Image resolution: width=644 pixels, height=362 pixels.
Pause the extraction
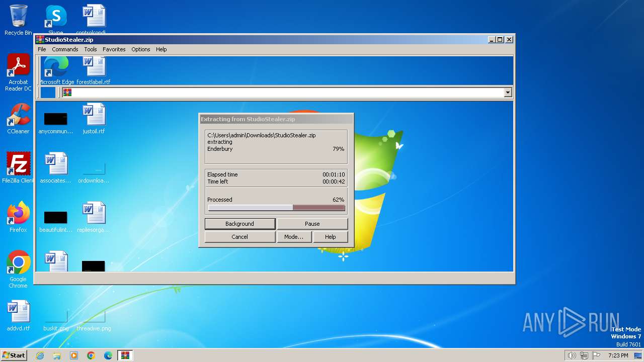coord(312,224)
